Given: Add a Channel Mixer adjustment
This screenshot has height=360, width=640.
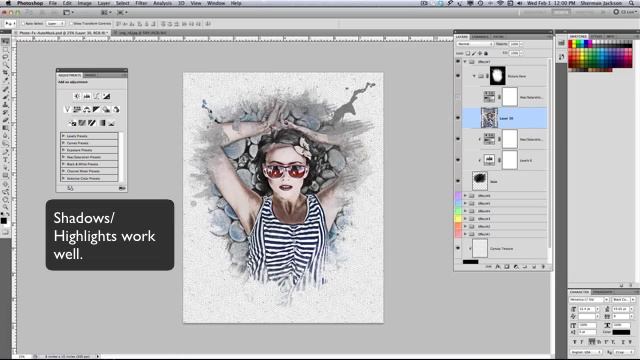Looking at the screenshot, I should coord(116,109).
